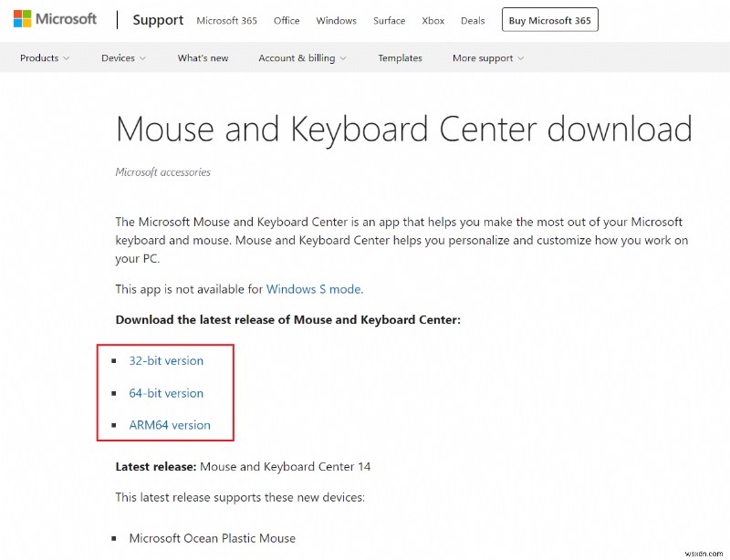The width and height of the screenshot is (730, 560).
Task: Open the Deals page
Action: pyautogui.click(x=472, y=20)
